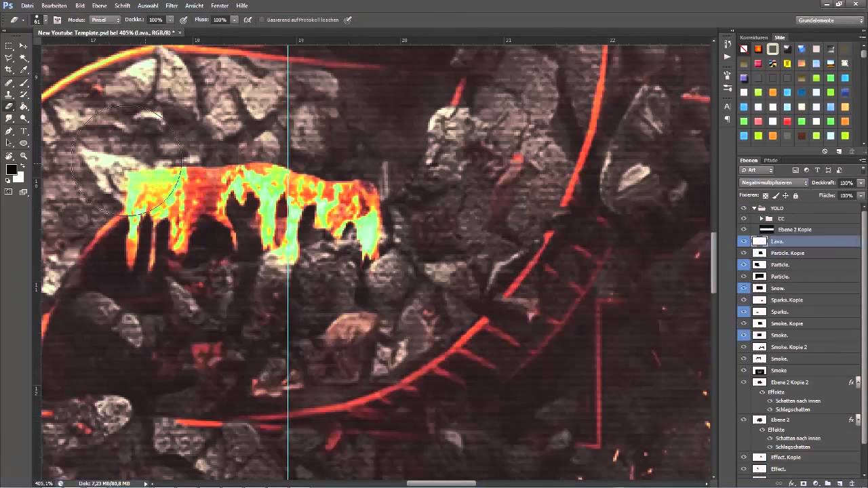Select the Healing Brush tool
868x488 pixels.
(x=9, y=83)
